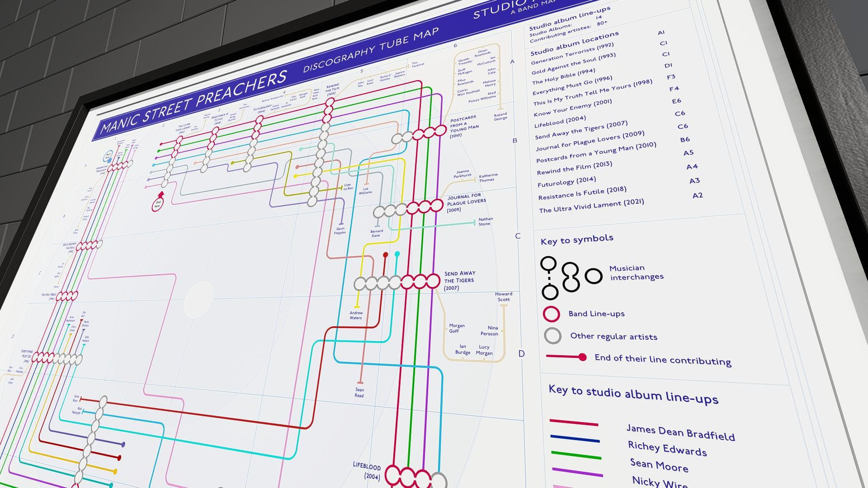Click the Nina Persson name on the map
This screenshot has width=868, height=488.
pos(490,331)
